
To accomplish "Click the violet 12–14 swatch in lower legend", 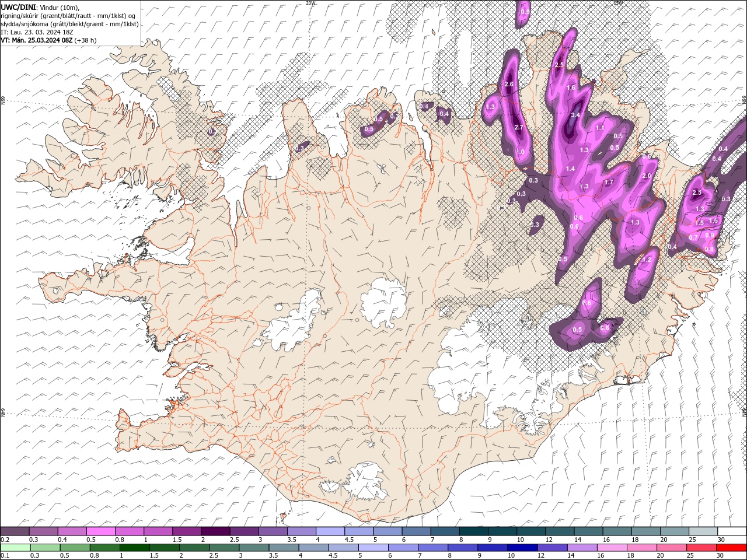I will coord(551,548).
